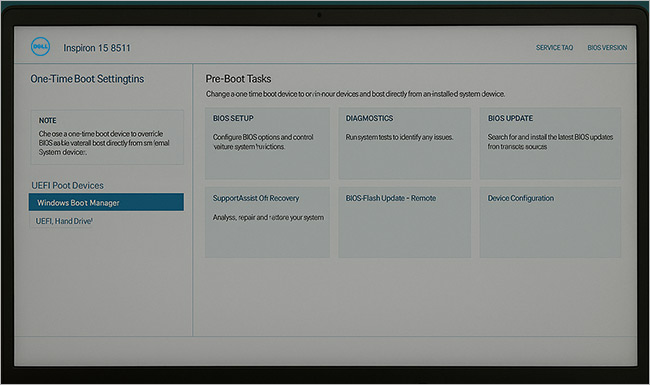Viewport: 650px width, 385px height.
Task: Click the One-Time Boot Settings heading
Action: pyautogui.click(x=87, y=79)
